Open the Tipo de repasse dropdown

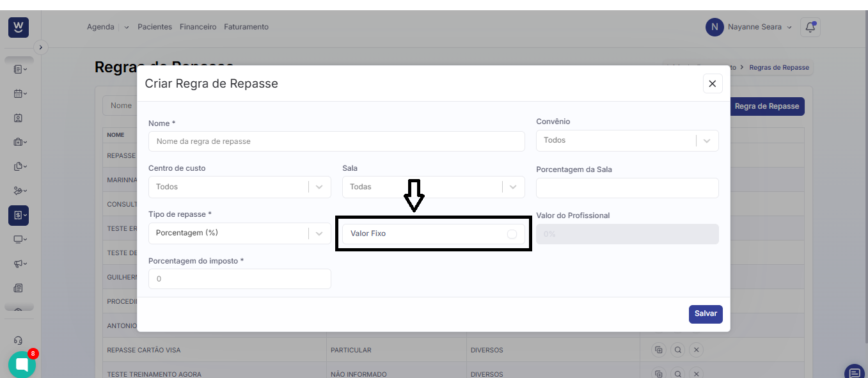(x=240, y=233)
